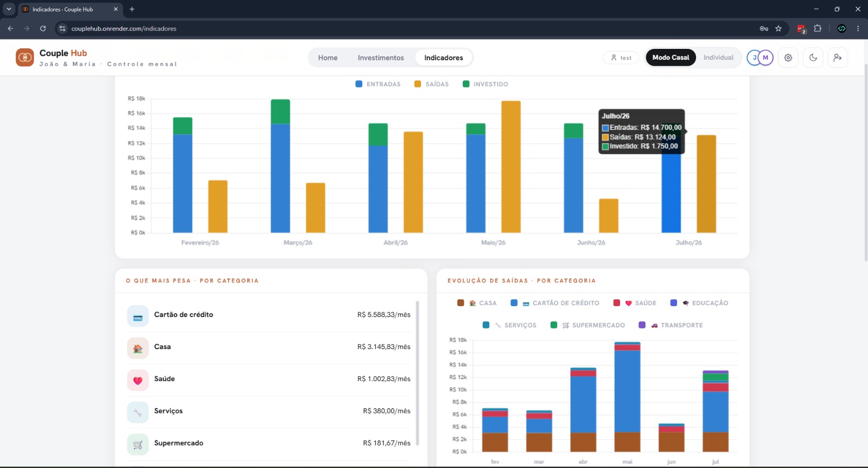Click the Indicadores - Couple Hub browser tab
The image size is (868, 468).
click(x=71, y=9)
